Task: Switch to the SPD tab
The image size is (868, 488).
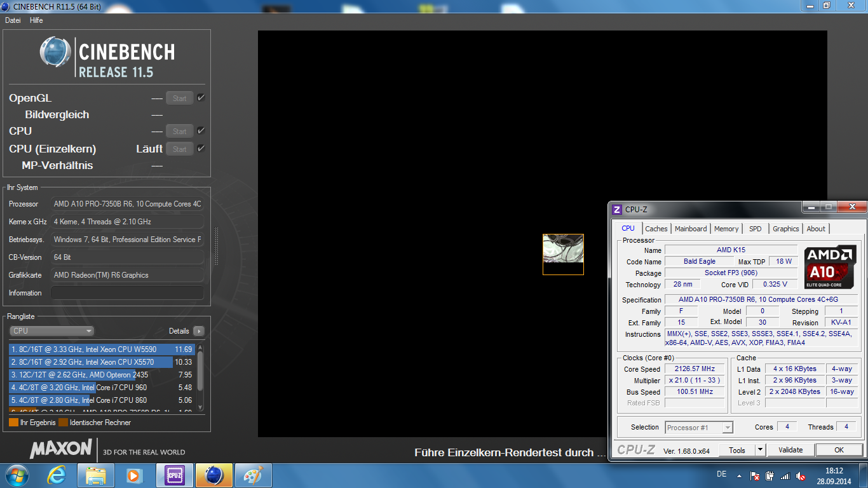Action: [756, 229]
